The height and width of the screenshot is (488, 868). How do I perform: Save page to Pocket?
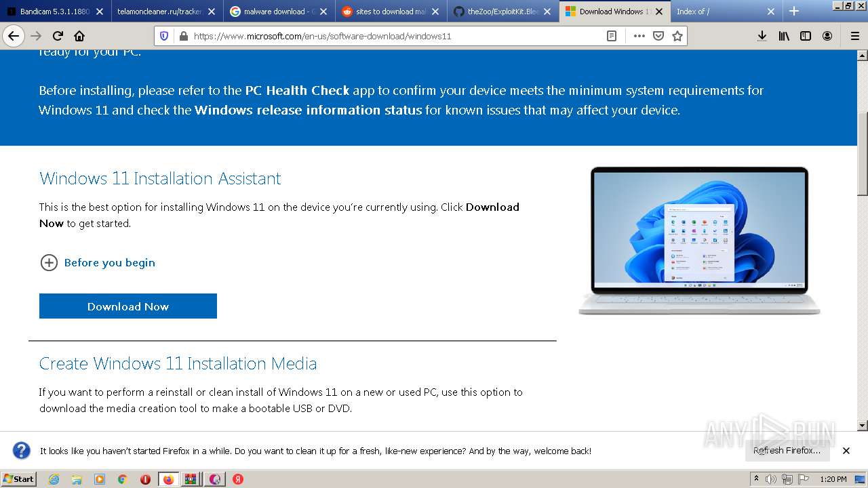(x=658, y=36)
